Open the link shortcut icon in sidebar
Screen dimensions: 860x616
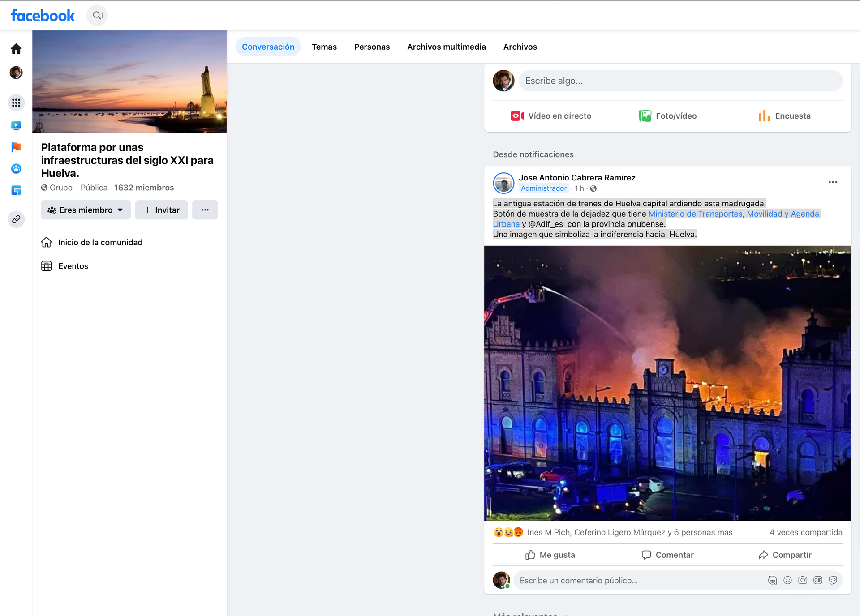(16, 219)
